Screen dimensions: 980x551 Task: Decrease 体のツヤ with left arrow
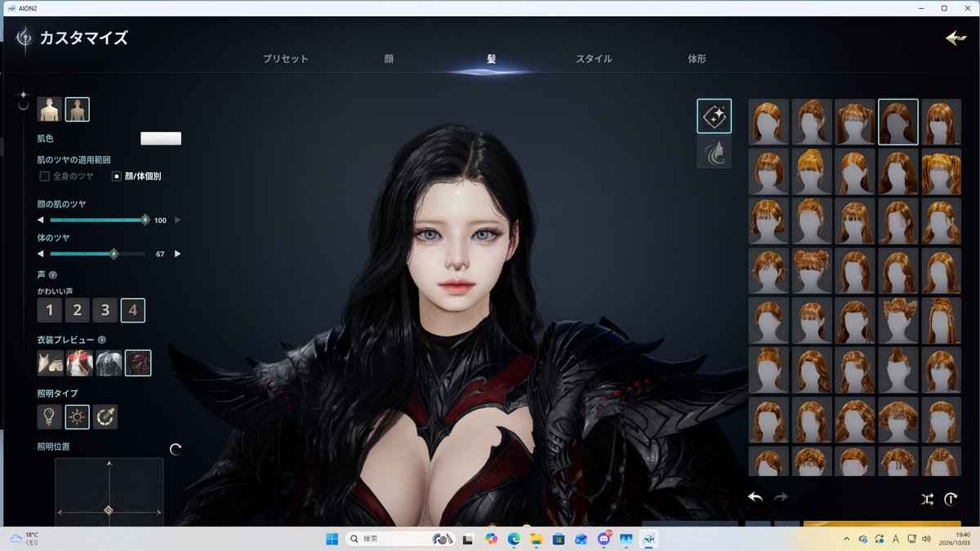41,254
